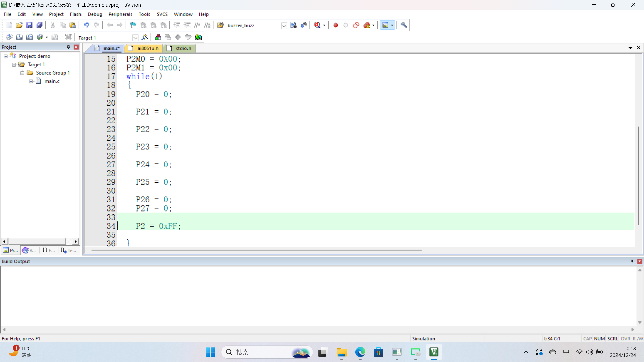This screenshot has height=362, width=644.
Task: Open File Explorer from taskbar
Action: 342,352
